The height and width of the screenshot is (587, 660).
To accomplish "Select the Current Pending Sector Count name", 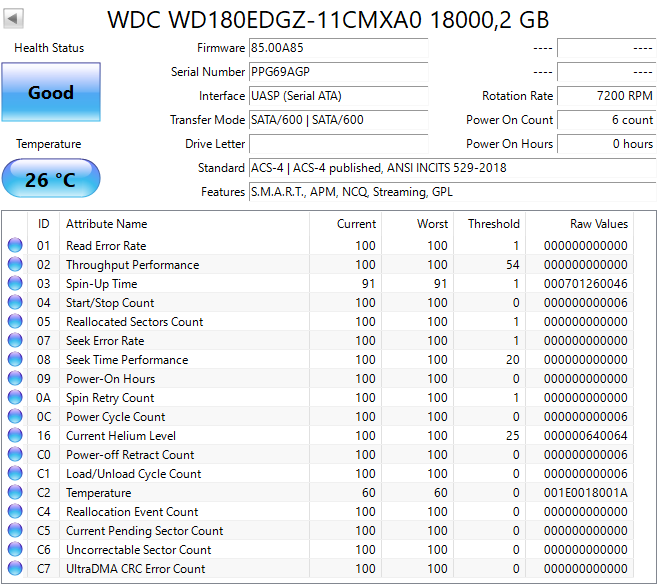I will coord(144,531).
